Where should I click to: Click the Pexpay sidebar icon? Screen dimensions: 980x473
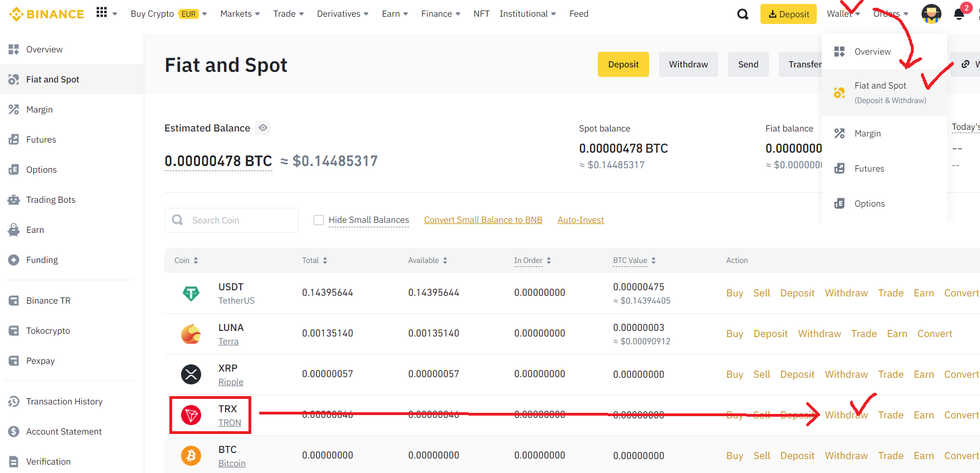coord(14,361)
